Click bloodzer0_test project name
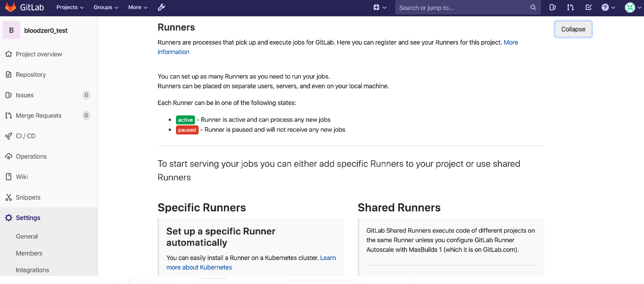 (x=46, y=31)
